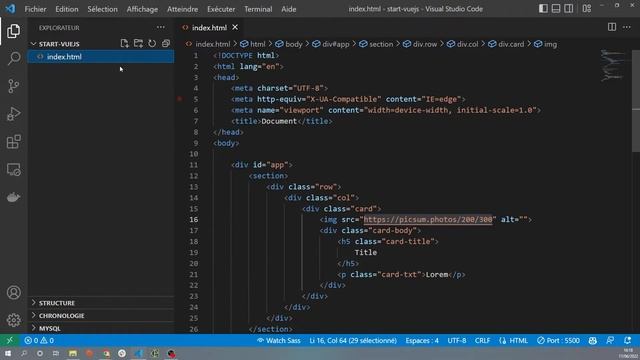This screenshot has height=360, width=640.
Task: Click the Copilot-like face icon in status bar
Action: 593,340
